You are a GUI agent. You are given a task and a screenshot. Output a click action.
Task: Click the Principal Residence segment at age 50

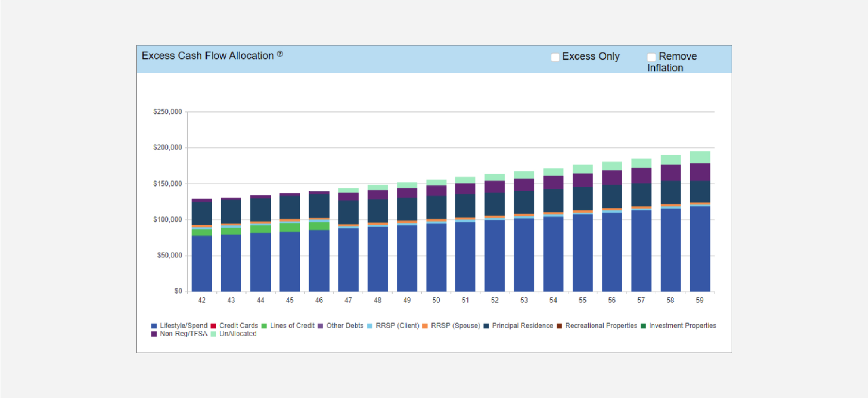(x=436, y=208)
